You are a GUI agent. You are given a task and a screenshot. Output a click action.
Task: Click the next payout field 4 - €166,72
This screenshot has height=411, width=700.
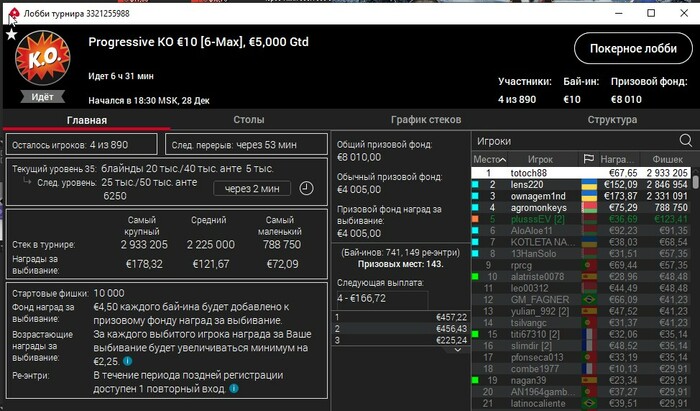(x=382, y=299)
